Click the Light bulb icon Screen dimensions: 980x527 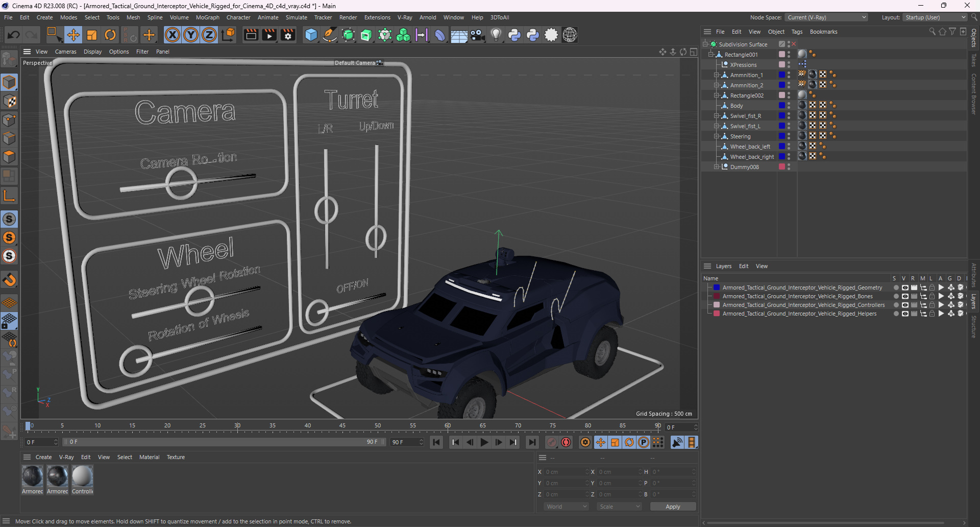[x=496, y=35]
